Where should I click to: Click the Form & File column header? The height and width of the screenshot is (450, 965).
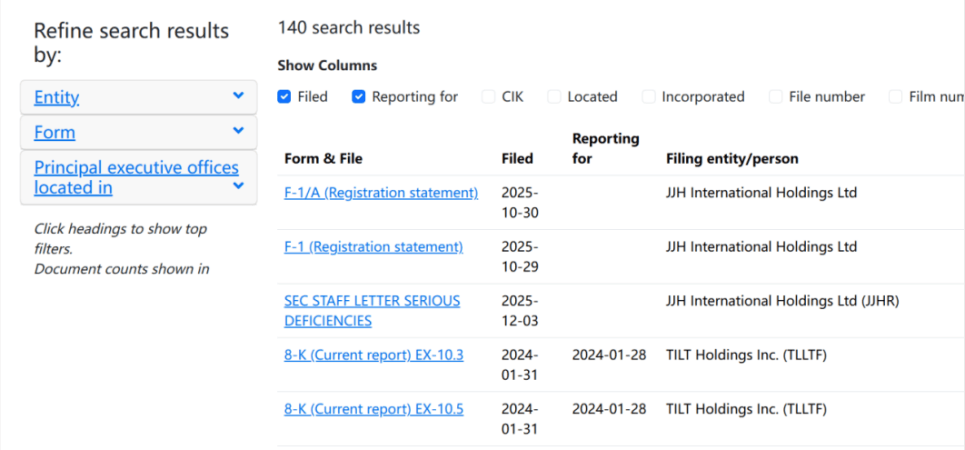[323, 159]
